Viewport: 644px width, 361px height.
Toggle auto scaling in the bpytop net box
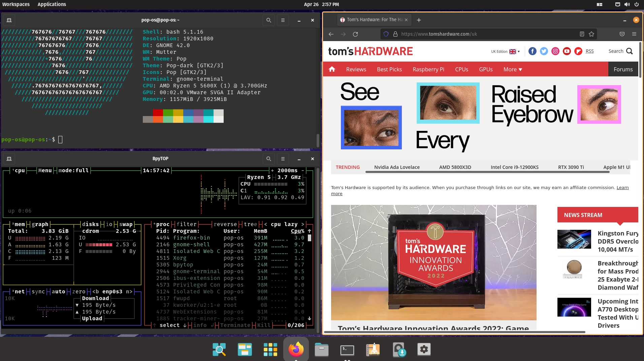[58, 292]
